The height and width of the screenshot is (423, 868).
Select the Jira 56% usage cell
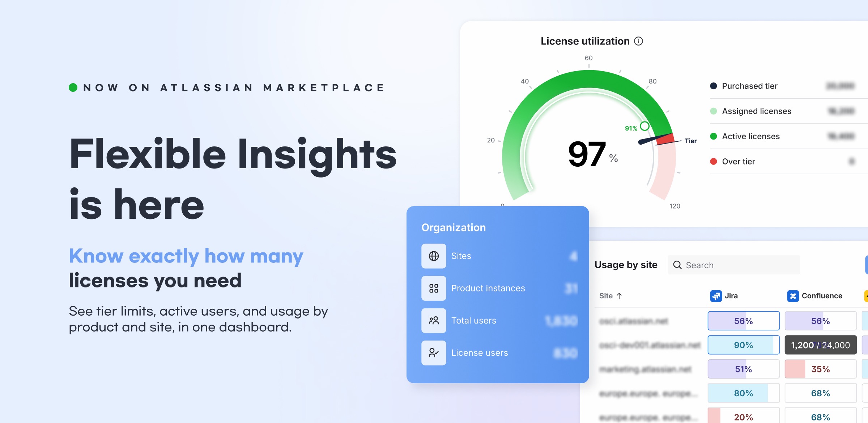coord(744,321)
